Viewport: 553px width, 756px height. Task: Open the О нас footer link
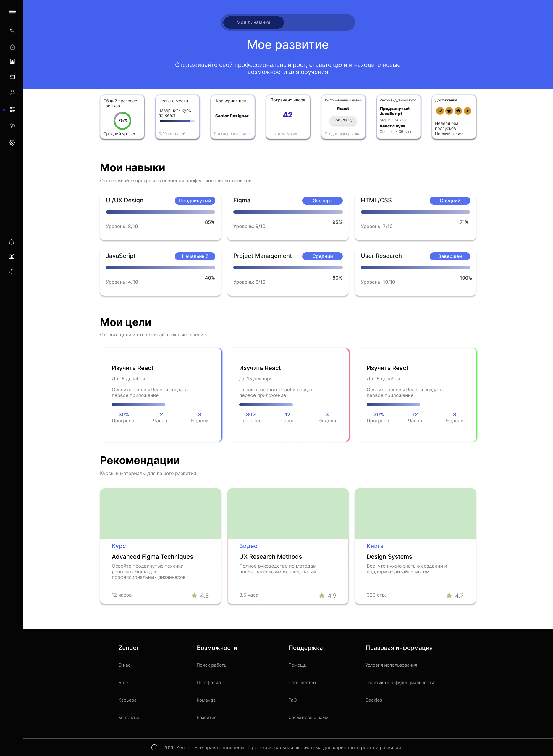coord(124,665)
